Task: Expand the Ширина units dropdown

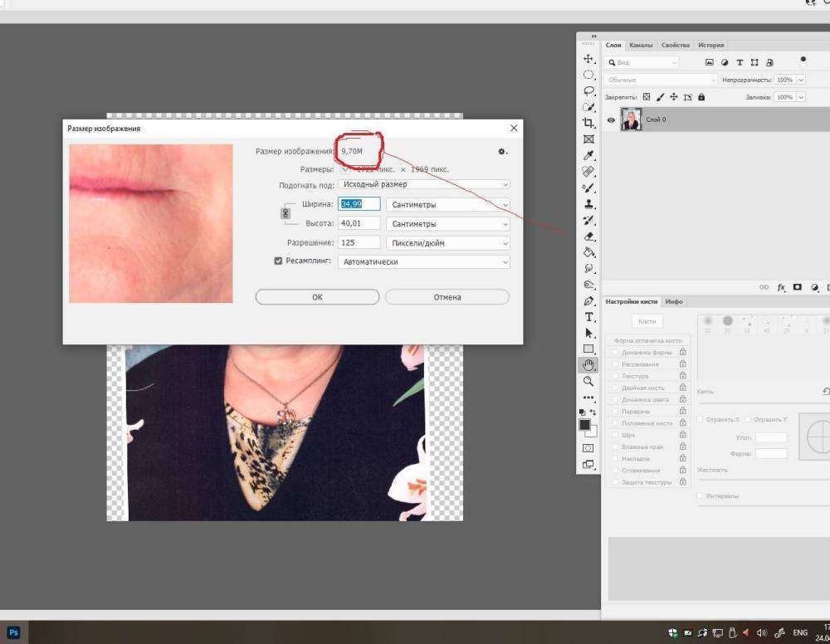Action: click(448, 204)
